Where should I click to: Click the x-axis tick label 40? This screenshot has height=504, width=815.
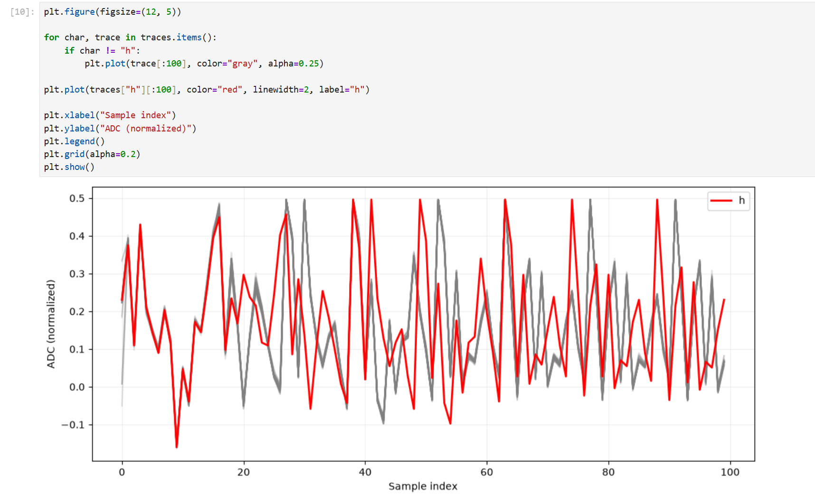pos(365,472)
